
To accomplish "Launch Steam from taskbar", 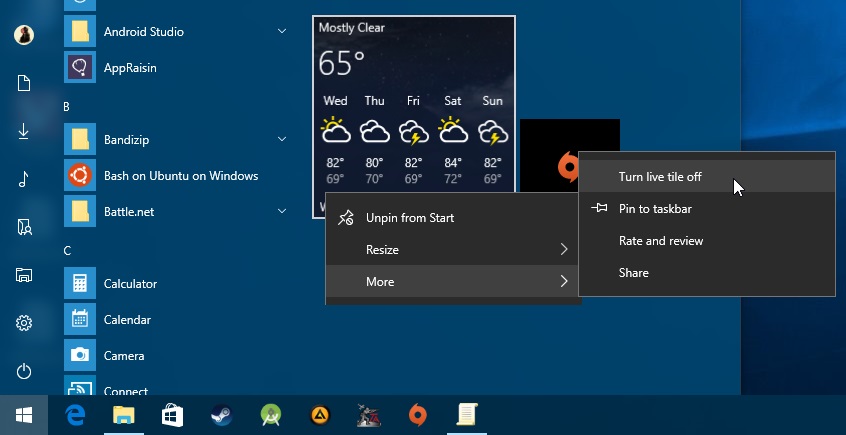I will point(221,416).
